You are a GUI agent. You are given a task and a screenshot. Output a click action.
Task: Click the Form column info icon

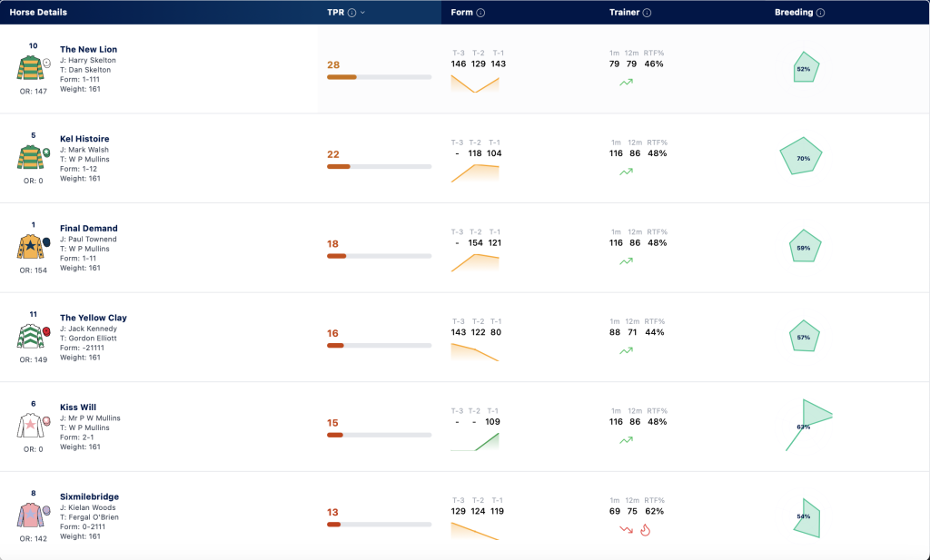point(480,13)
